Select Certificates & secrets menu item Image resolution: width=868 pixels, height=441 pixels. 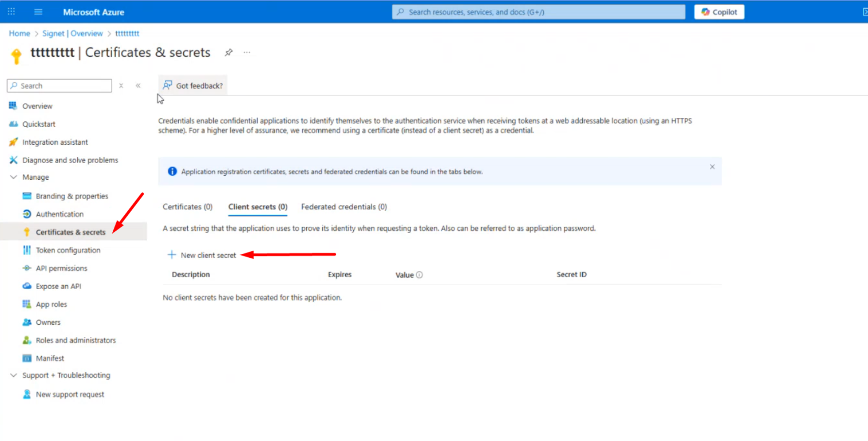pyautogui.click(x=73, y=232)
